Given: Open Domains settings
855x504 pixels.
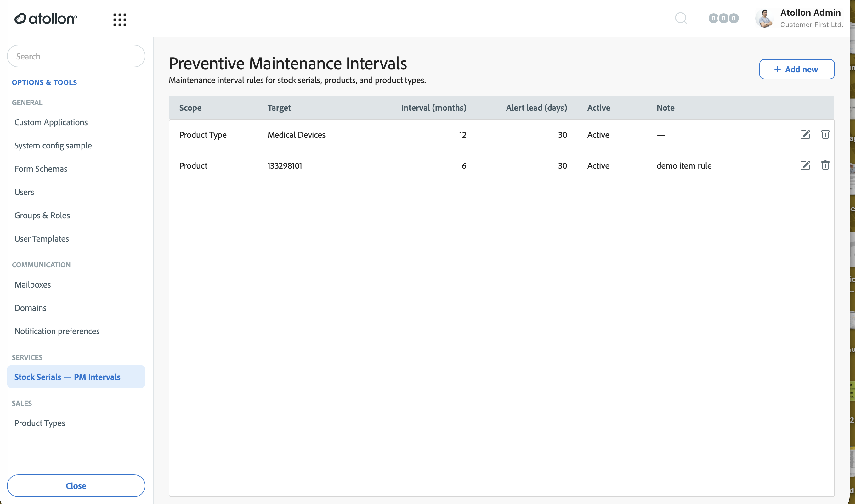Looking at the screenshot, I should 30,308.
